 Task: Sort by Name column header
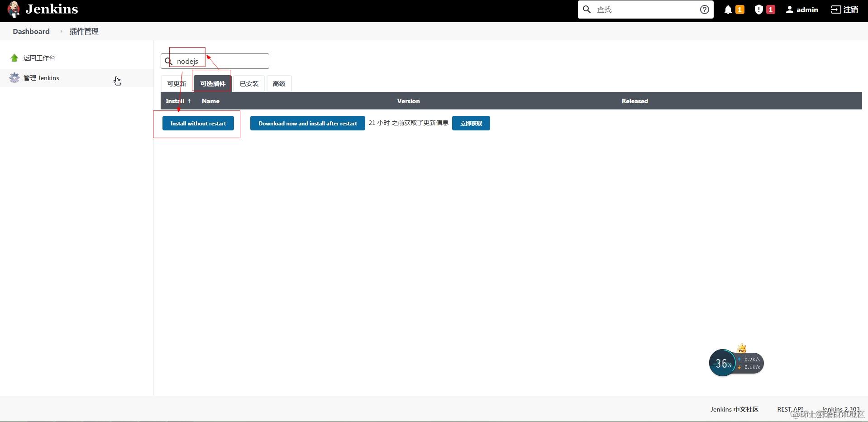click(x=210, y=101)
